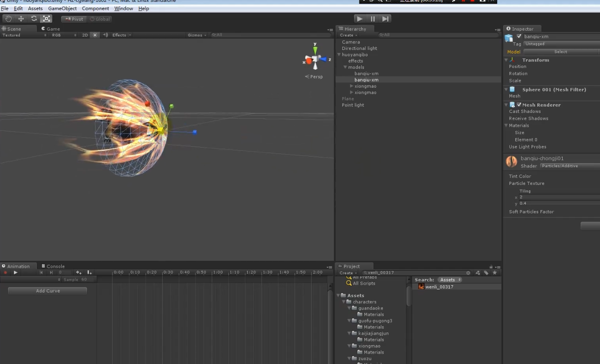600x364 pixels.
Task: Toggle Pivot handle position mode
Action: click(74, 19)
